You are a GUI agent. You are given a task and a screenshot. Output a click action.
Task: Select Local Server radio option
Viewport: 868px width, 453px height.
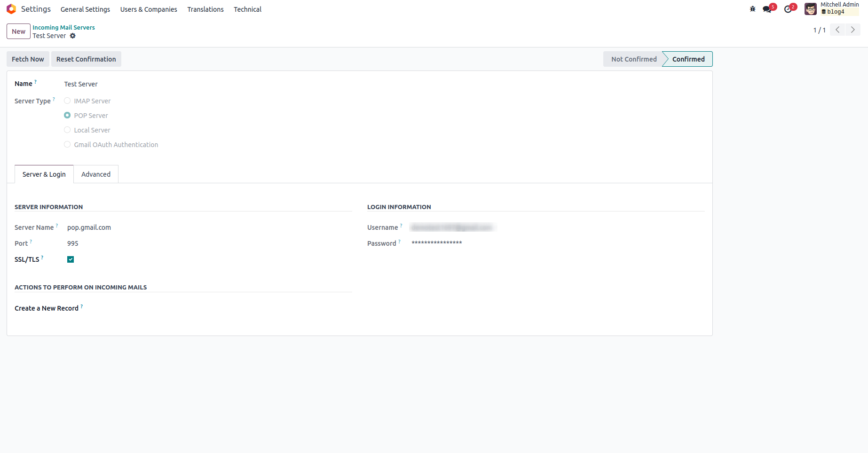pos(67,130)
